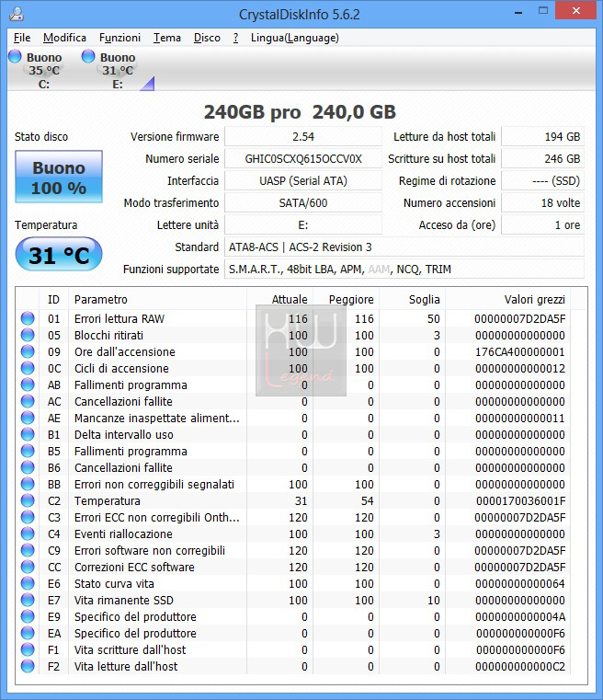The height and width of the screenshot is (700, 603).
Task: Click status orb for Vita letture dall'host
Action: (28, 666)
